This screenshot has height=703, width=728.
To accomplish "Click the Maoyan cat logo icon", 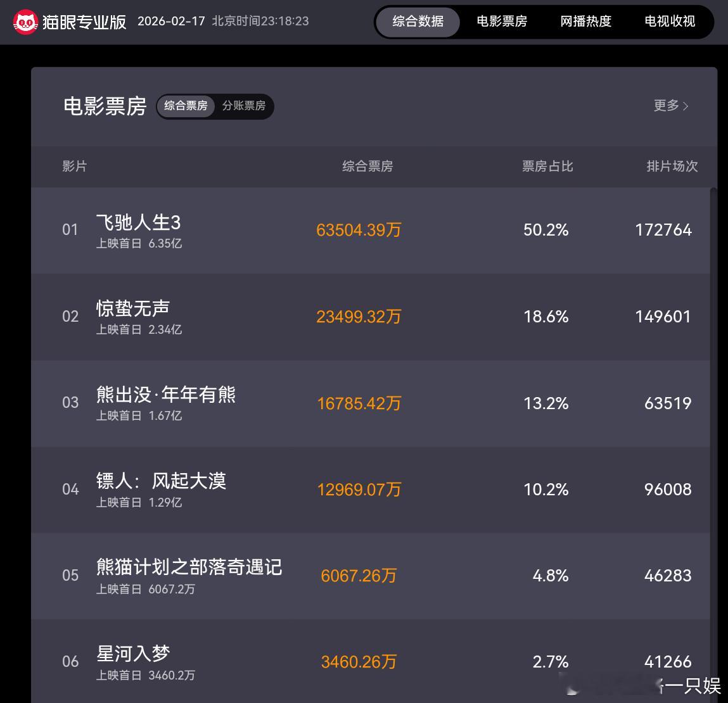I will 27,21.
